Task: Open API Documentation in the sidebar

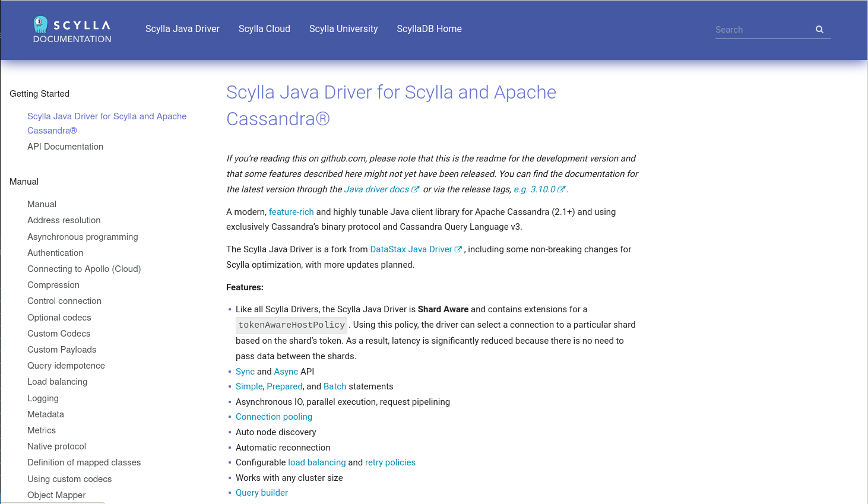Action: [x=65, y=147]
